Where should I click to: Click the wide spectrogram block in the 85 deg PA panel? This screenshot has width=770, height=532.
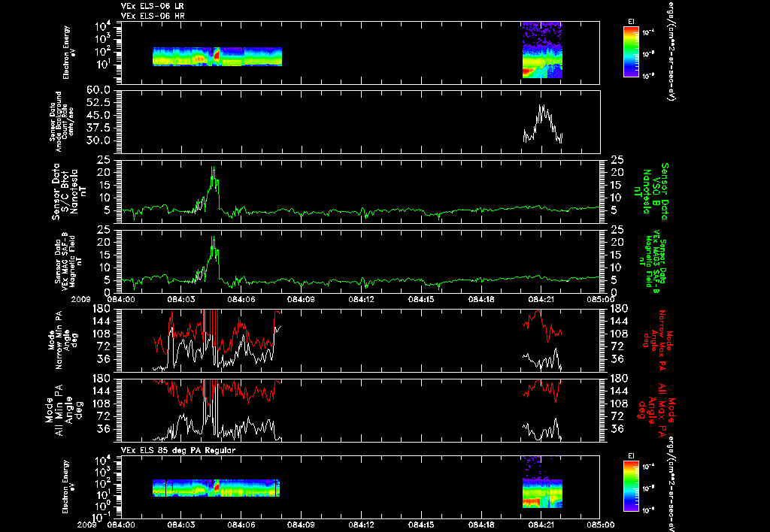pos(216,488)
